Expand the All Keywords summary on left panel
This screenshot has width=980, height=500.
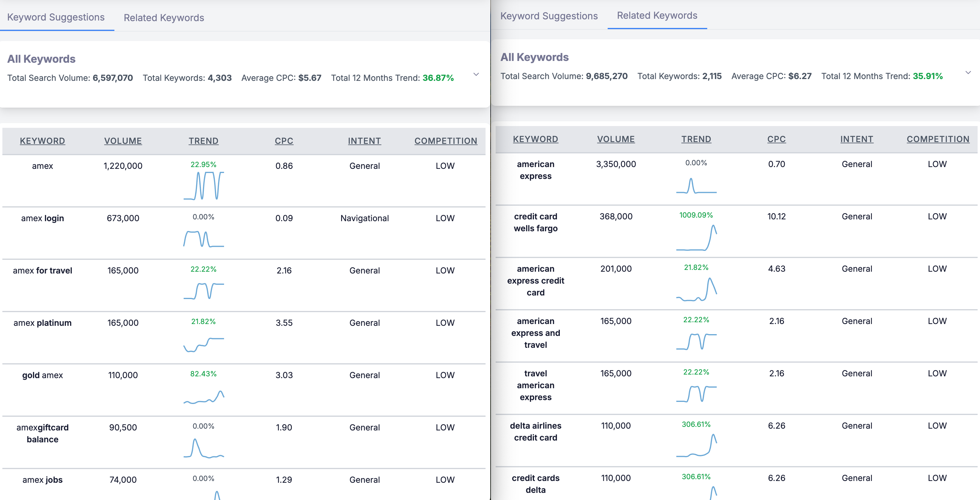476,75
